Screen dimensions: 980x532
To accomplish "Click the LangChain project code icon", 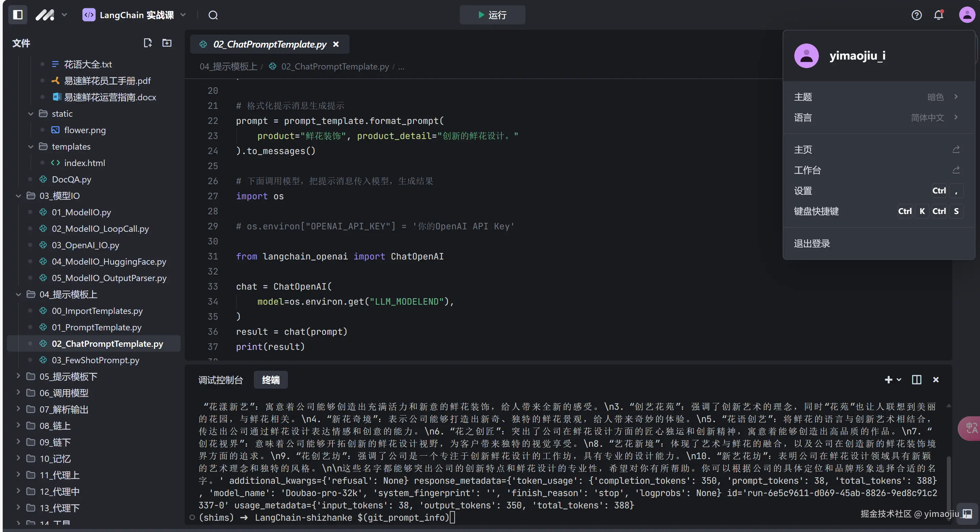I will (x=89, y=15).
